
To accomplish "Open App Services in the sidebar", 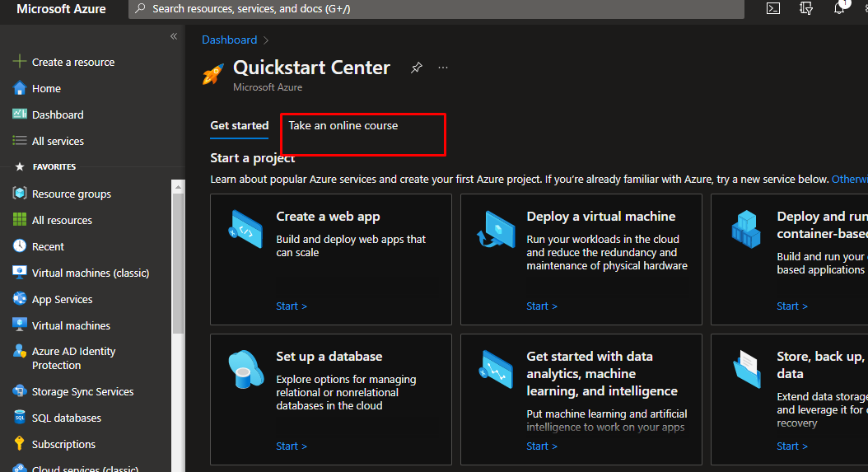I will click(62, 299).
